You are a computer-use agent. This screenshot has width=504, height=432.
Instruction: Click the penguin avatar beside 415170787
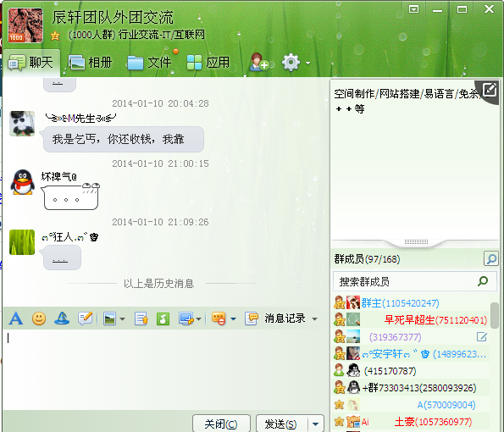(353, 371)
